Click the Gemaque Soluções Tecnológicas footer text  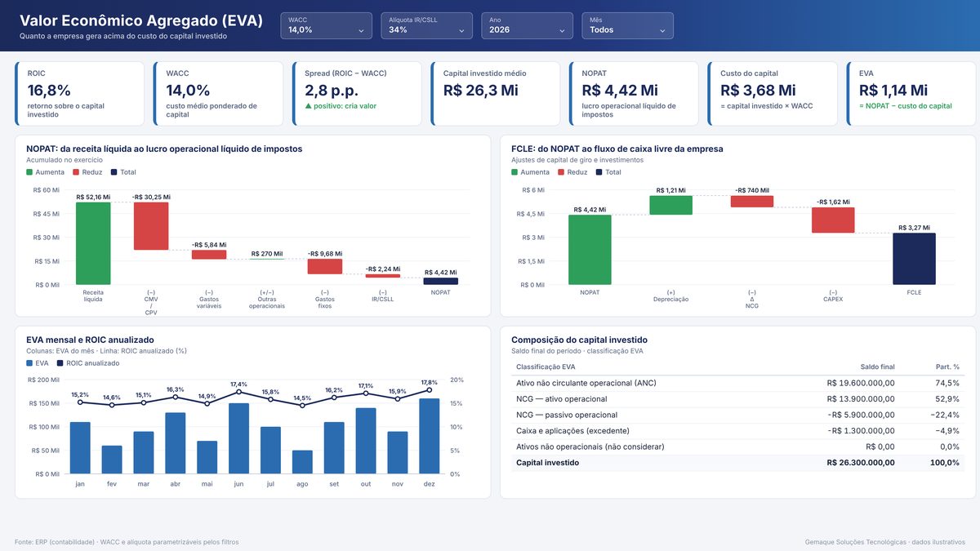point(884,542)
